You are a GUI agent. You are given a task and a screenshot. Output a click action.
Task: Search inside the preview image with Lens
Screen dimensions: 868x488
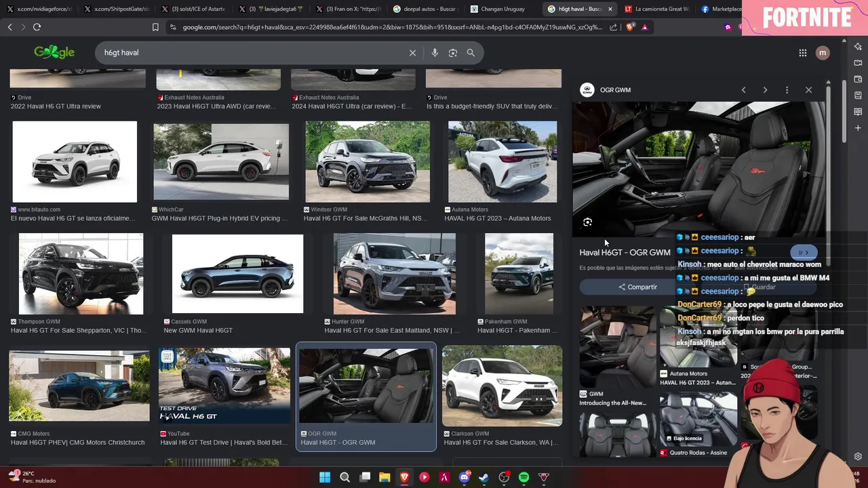pyautogui.click(x=588, y=222)
